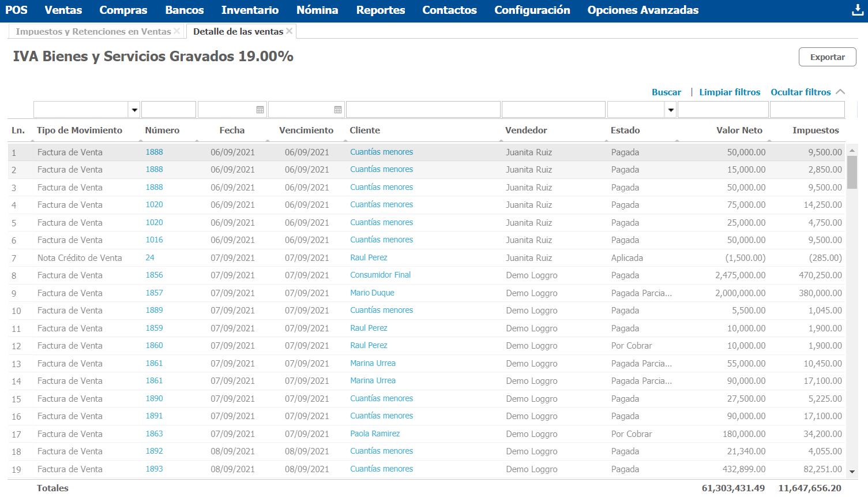Viewport: 868px width, 497px height.
Task: Open the Fecha filter calendar picker
Action: 260,110
